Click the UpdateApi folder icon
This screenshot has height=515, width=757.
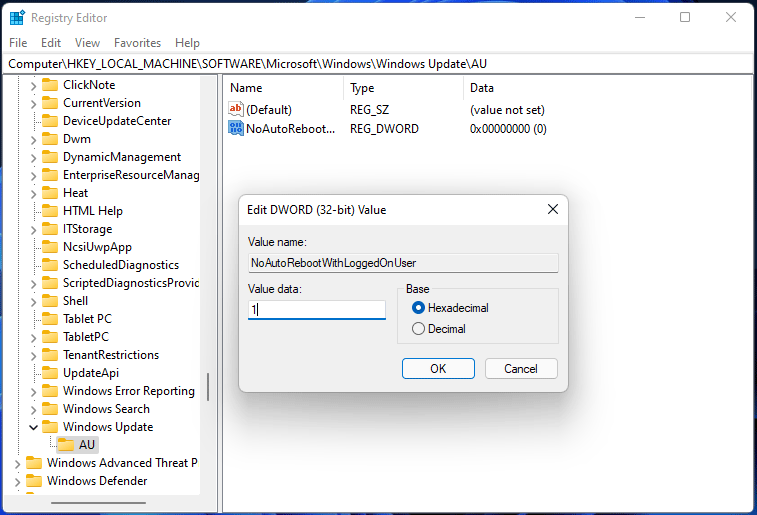point(50,373)
